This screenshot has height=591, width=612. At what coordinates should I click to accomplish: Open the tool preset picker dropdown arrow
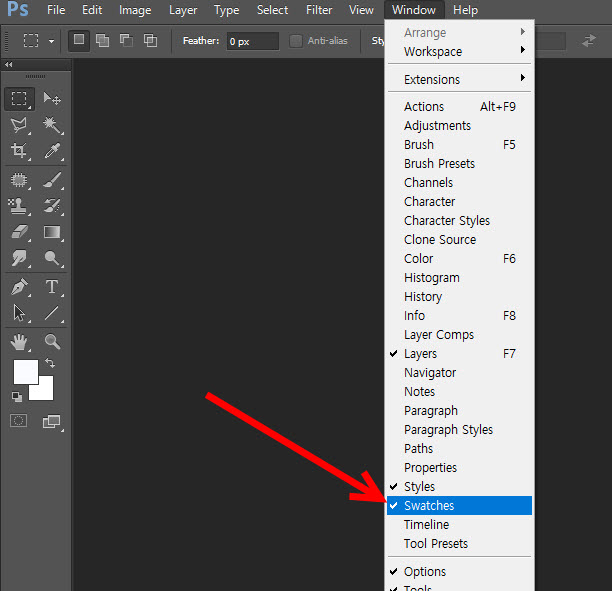click(x=51, y=41)
